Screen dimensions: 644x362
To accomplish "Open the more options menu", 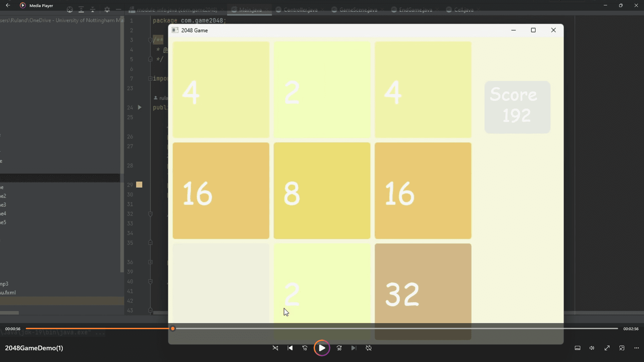I will tap(637, 348).
